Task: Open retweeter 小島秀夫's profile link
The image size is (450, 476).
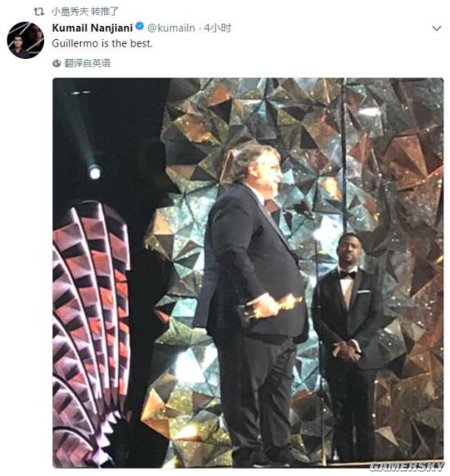Action: pyautogui.click(x=70, y=11)
